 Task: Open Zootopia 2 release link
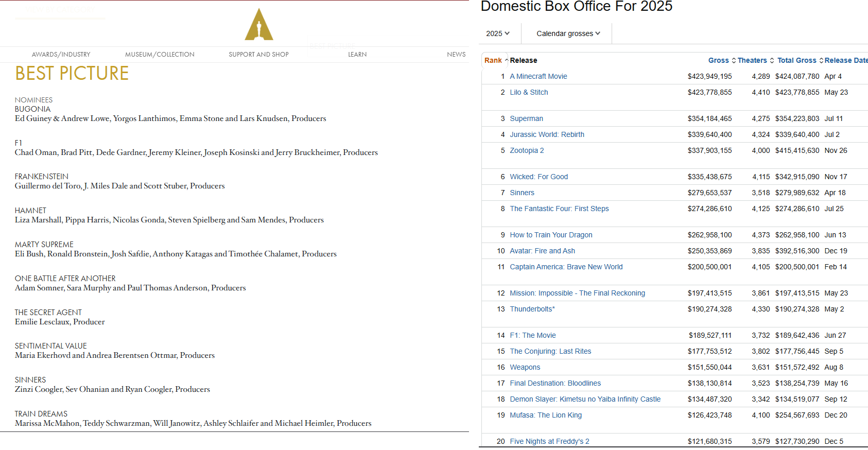(x=527, y=150)
